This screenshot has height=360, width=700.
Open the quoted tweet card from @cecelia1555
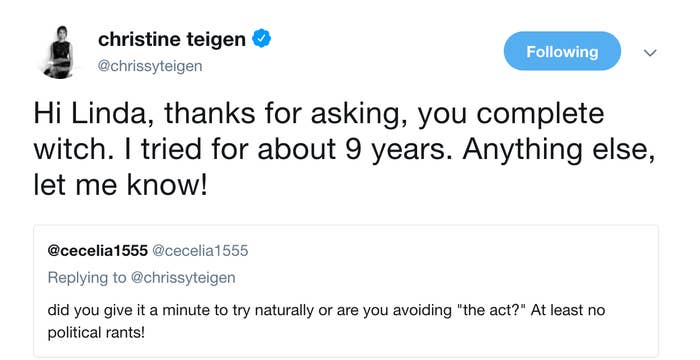[x=346, y=291]
